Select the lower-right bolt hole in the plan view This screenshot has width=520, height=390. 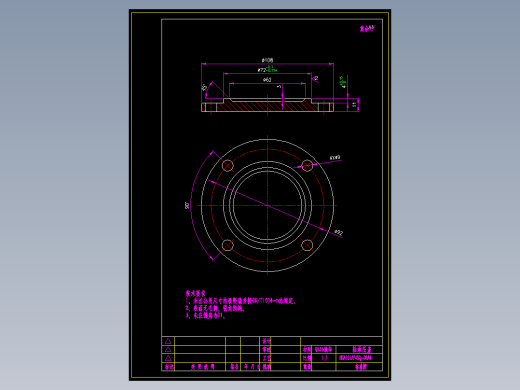(x=307, y=245)
